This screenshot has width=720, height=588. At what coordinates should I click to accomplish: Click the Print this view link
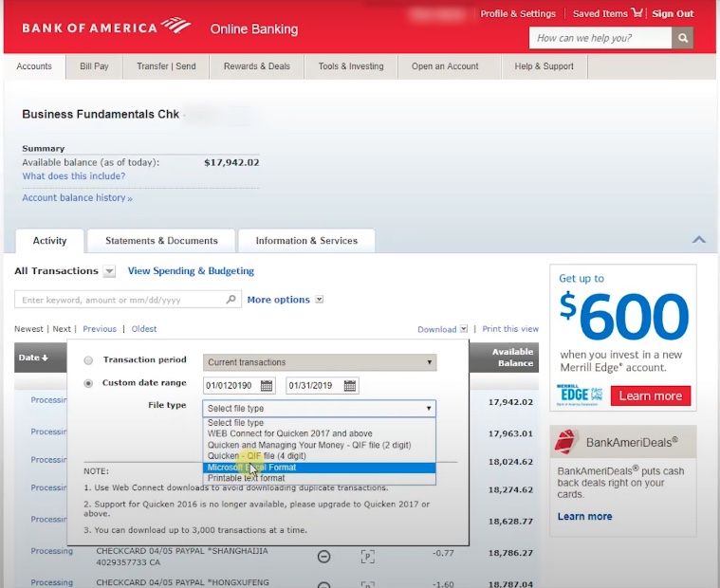(510, 329)
